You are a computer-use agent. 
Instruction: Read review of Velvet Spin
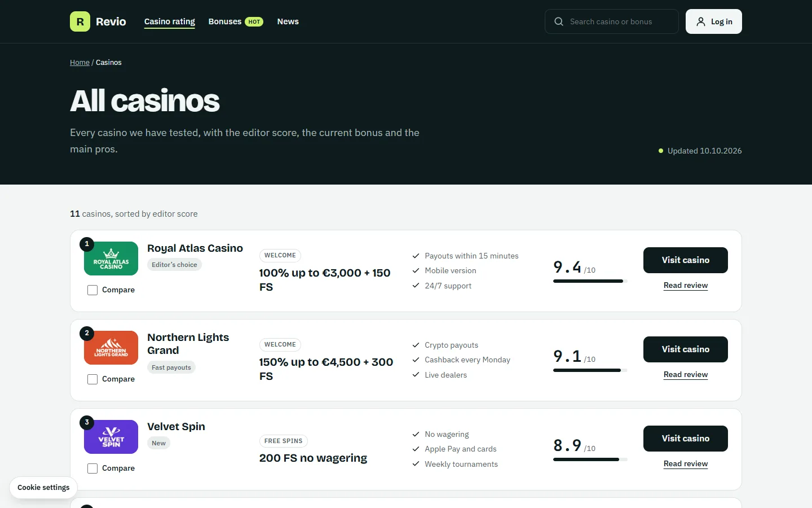686,464
